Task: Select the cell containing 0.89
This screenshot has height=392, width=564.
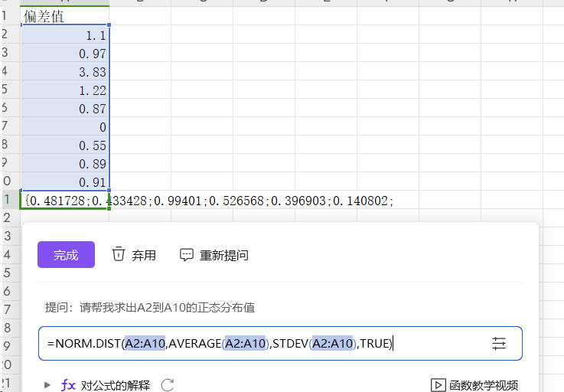Action: [65, 163]
